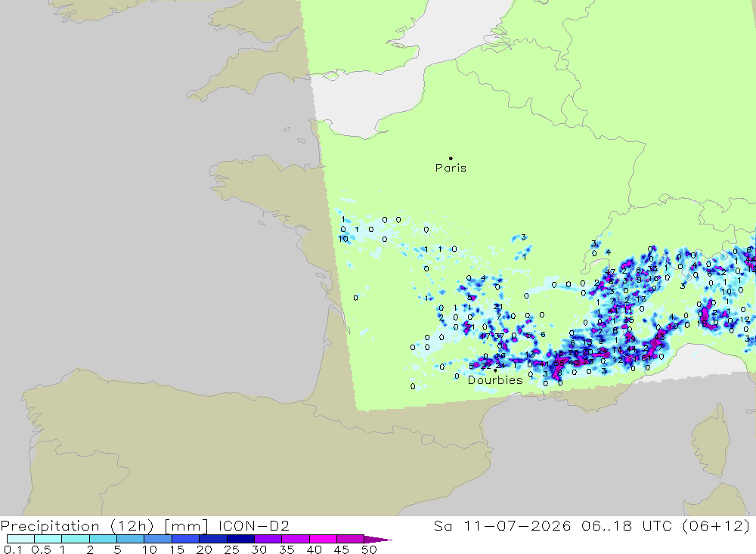Click the 43 precipitation value on map
This screenshot has height=554, width=756.
pos(659,337)
